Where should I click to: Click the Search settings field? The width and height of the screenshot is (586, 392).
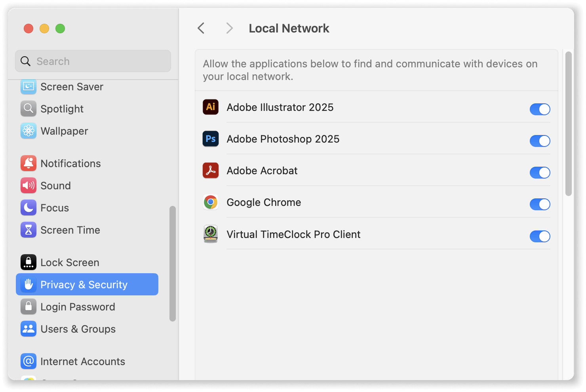coord(93,61)
